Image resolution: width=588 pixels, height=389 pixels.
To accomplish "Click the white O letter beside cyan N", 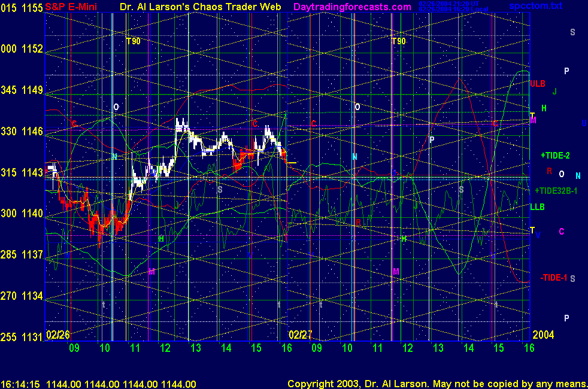I will [x=562, y=174].
